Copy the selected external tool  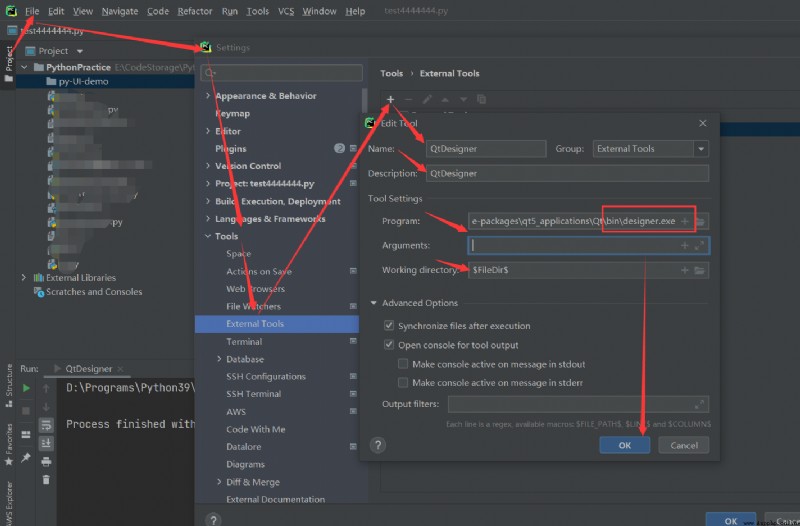pyautogui.click(x=481, y=99)
